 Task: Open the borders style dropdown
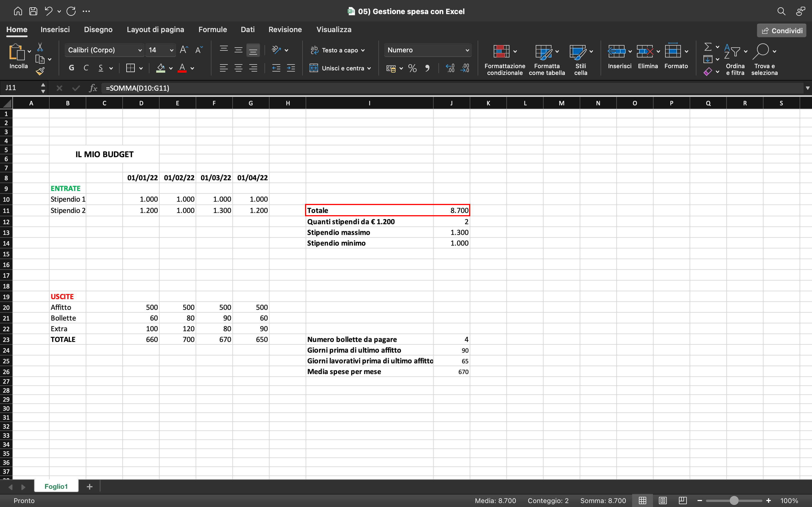(x=141, y=68)
